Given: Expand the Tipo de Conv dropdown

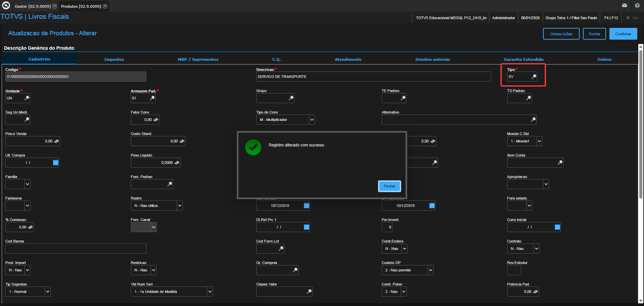Looking at the screenshot, I should 312,120.
